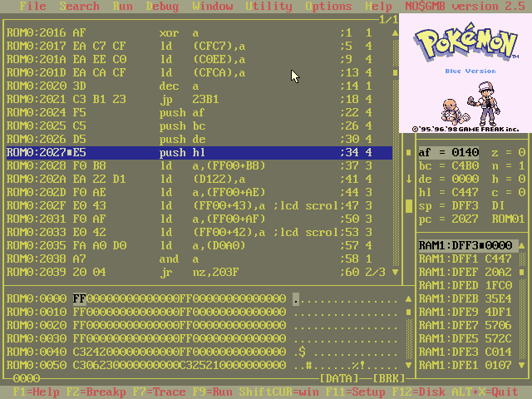Viewport: 532px width, 399px height.
Task: Click the data hex window scroll up arrow
Action: [408, 299]
